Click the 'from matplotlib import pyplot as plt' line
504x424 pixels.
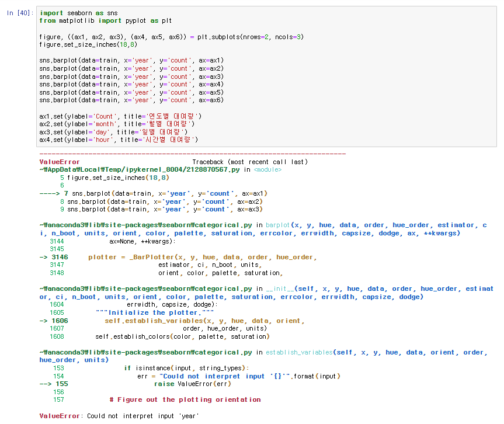pos(106,20)
